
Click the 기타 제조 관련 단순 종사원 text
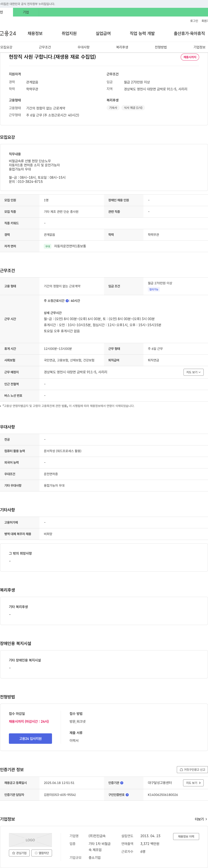click(x=61, y=212)
